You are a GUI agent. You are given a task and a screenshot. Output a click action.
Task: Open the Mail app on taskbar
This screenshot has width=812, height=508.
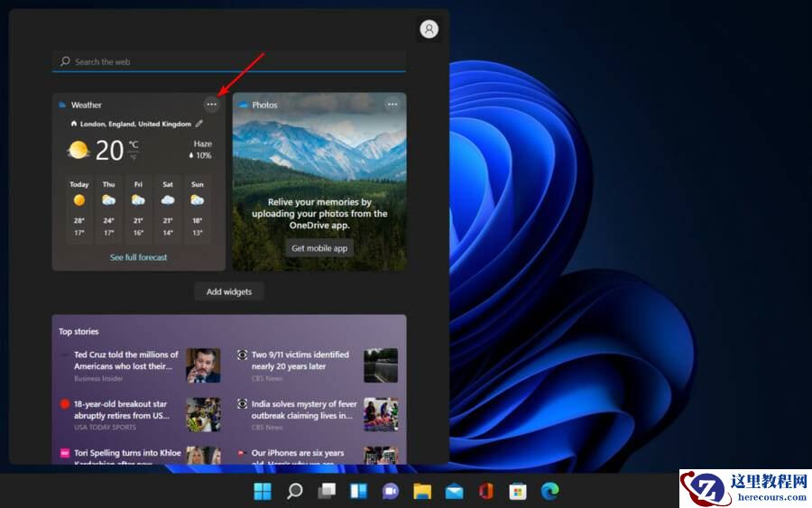pyautogui.click(x=454, y=490)
